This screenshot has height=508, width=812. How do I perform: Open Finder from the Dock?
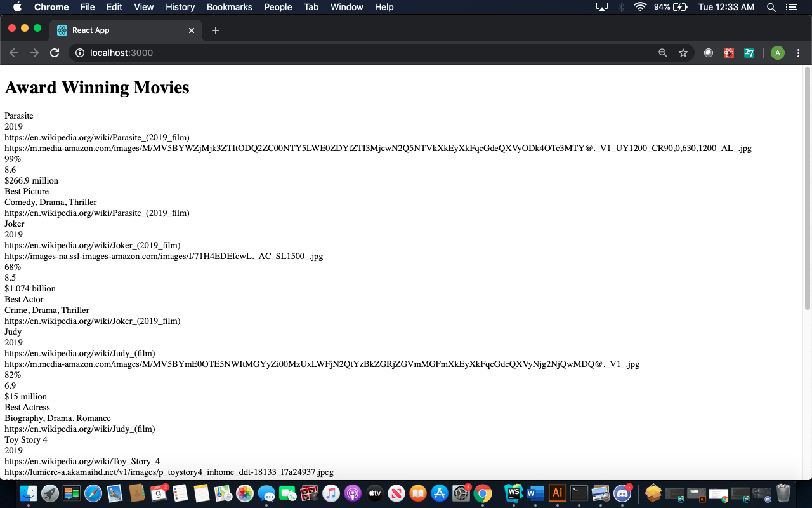[x=29, y=493]
